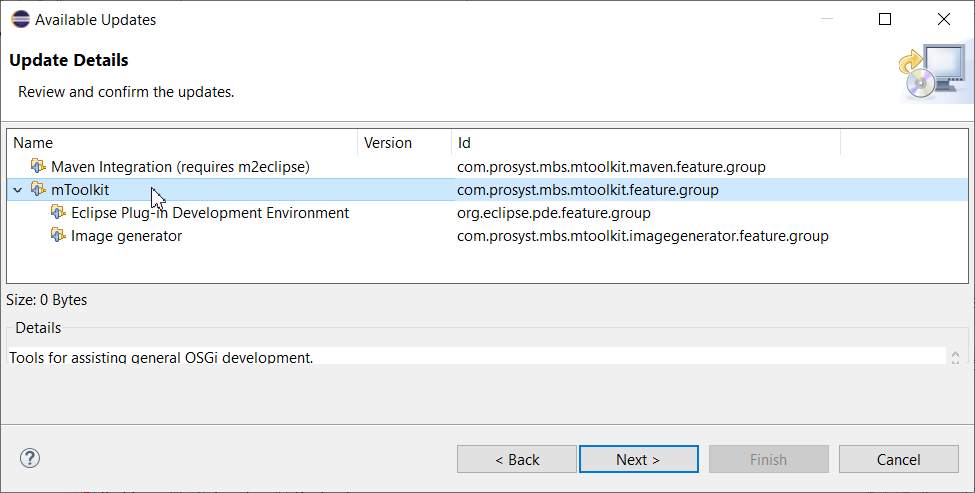Open the Help question mark icon
Viewport: 975px width, 493px height.
pyautogui.click(x=29, y=459)
